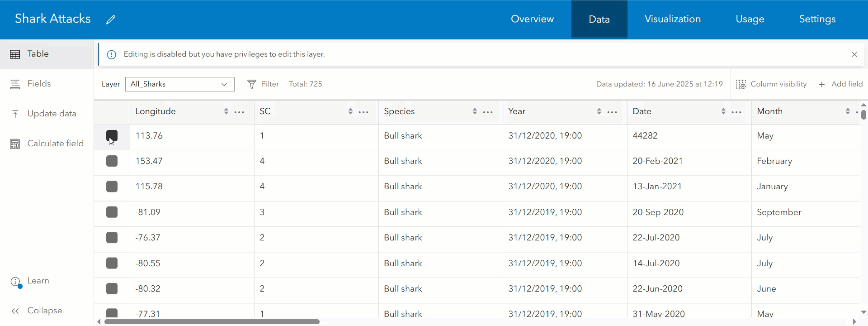Open the Learn help icon
The image size is (868, 326).
pyautogui.click(x=16, y=282)
